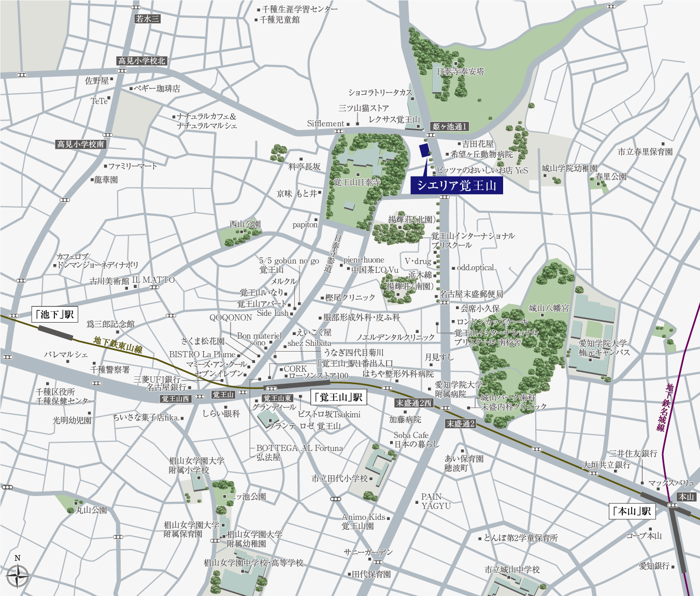Select the 吉田花屋 label

pos(478,143)
